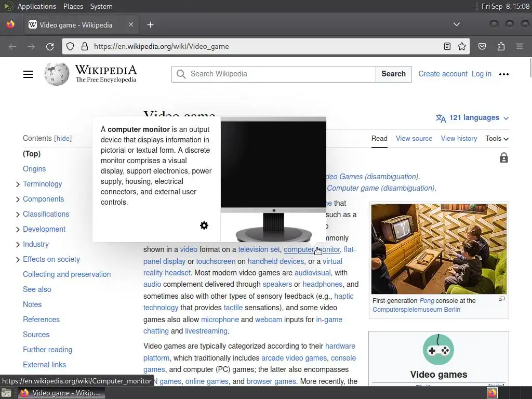Click the computer monitor preview image
Viewport: 532px width, 399px height.
point(273,179)
